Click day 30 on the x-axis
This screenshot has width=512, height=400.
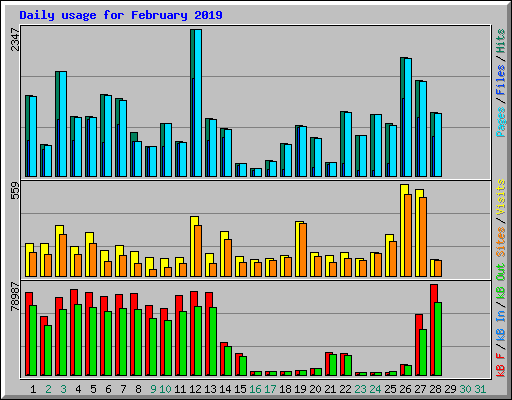pyautogui.click(x=465, y=389)
